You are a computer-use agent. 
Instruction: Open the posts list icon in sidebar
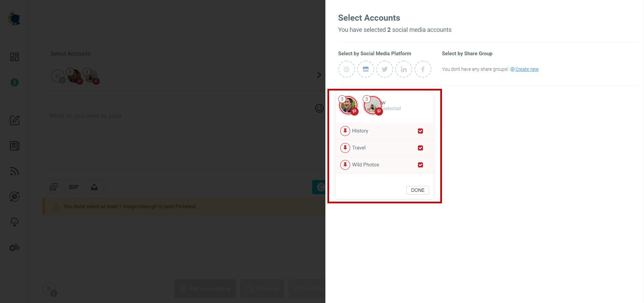(15, 146)
